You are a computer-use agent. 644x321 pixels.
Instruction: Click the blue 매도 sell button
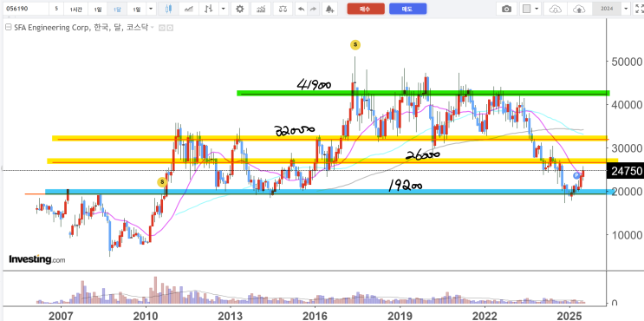(408, 9)
